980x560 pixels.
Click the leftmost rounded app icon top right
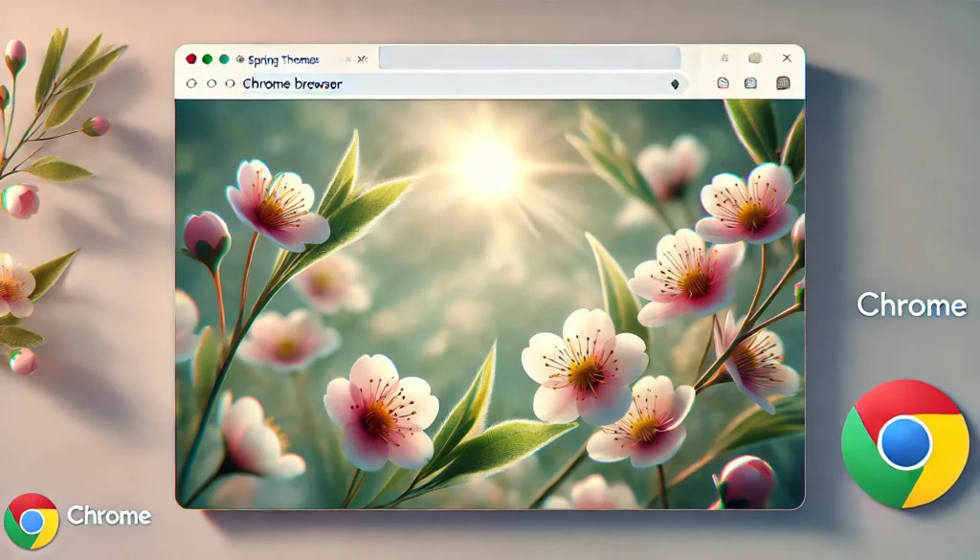click(724, 82)
